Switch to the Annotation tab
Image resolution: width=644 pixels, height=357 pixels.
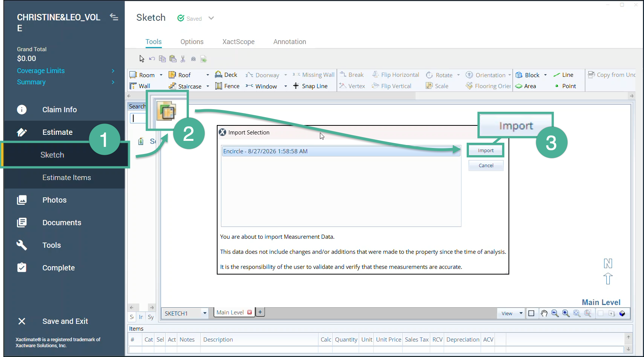pos(289,42)
